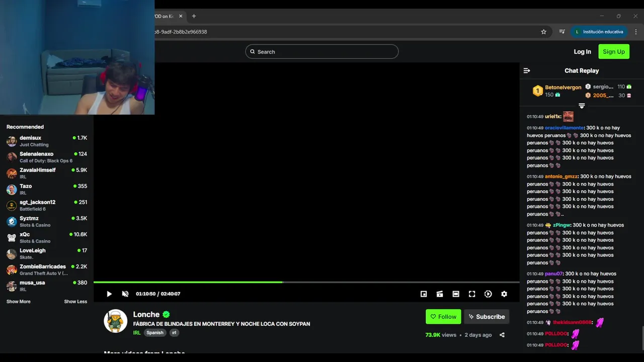
Task: Click the demisux avatar icon
Action: [12, 141]
